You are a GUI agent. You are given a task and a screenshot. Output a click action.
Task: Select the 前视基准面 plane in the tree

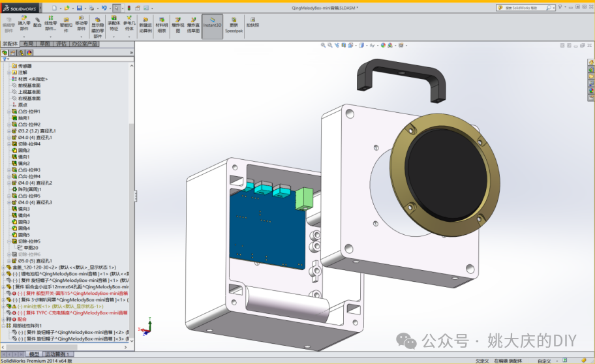(x=29, y=85)
